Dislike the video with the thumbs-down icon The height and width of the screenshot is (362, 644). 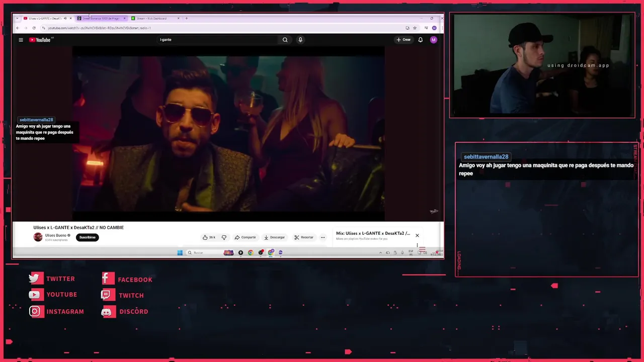[224, 237]
